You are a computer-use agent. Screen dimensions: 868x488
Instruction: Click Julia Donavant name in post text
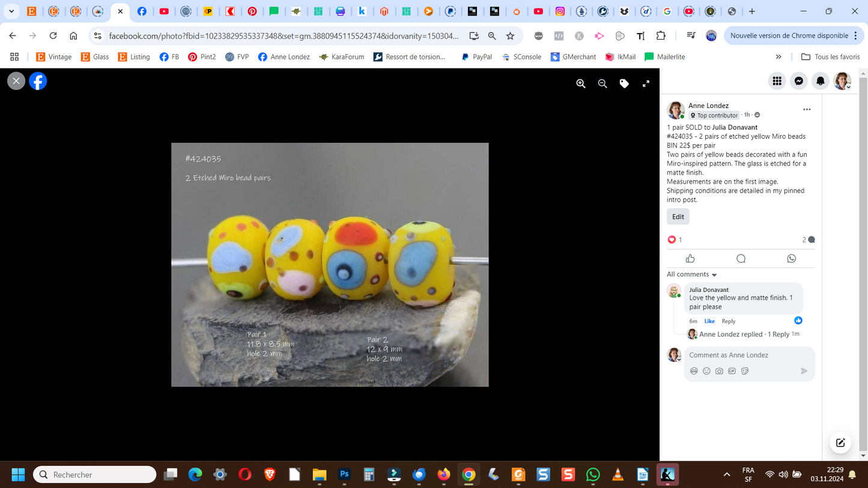(735, 127)
